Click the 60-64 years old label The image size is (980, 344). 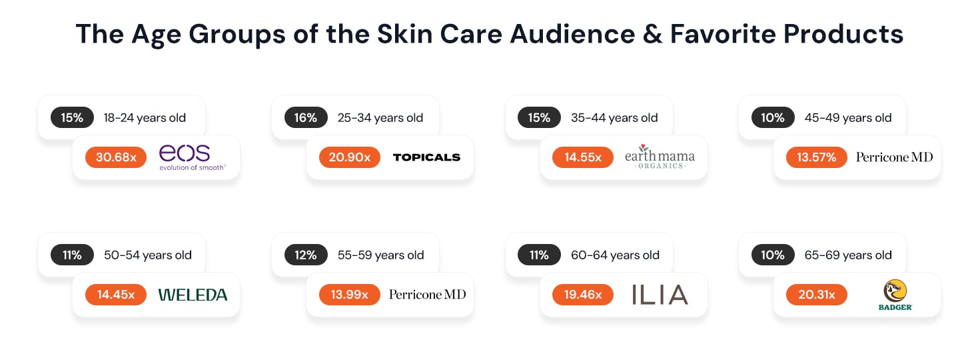[615, 255]
